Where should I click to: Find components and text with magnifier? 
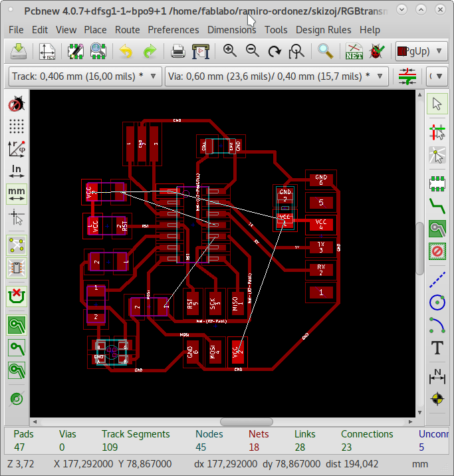(325, 51)
